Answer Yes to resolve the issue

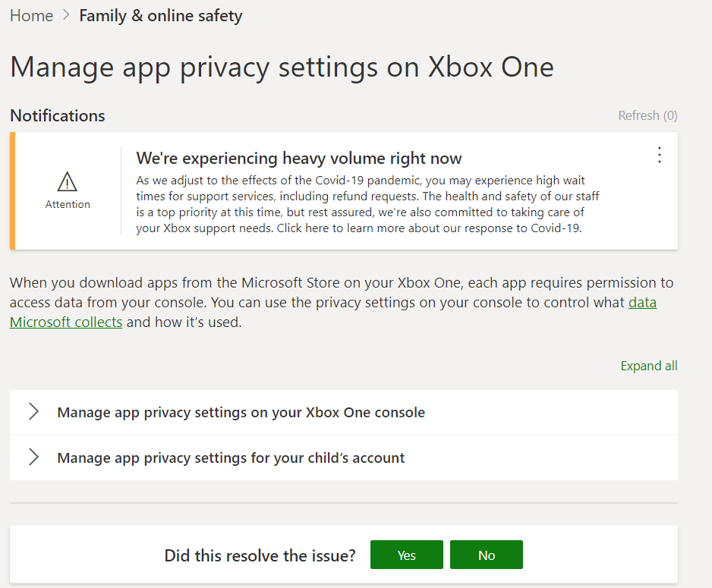406,555
